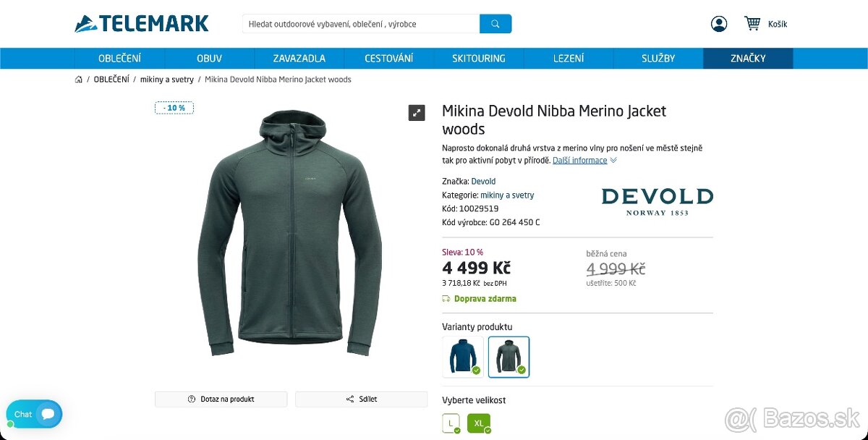This screenshot has width=868, height=440.
Task: Select the blue jacket variant
Action: click(462, 356)
